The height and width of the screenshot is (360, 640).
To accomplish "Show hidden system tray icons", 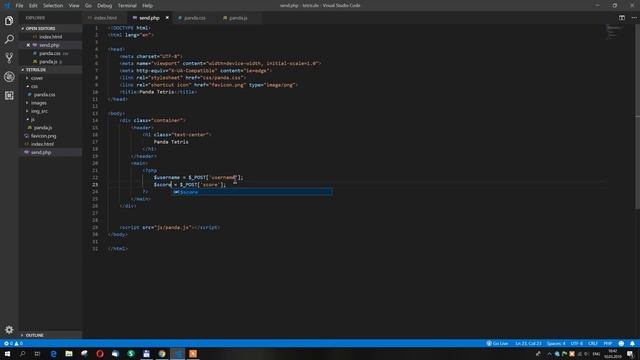I will (x=549, y=354).
